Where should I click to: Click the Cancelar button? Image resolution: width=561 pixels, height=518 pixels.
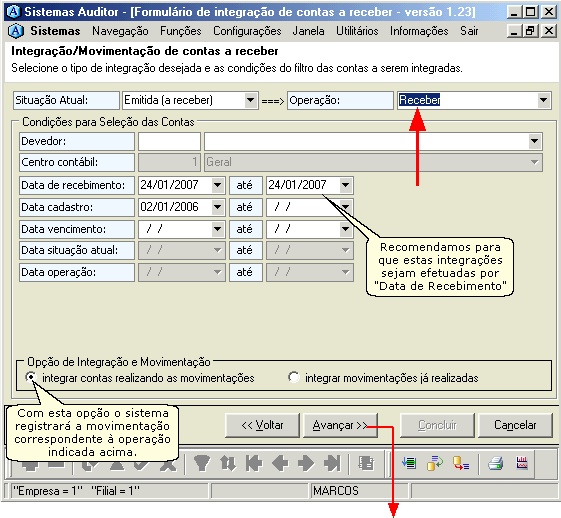coord(515,425)
